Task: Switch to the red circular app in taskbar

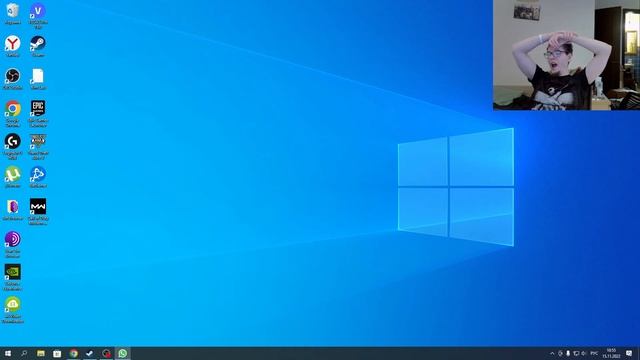Action: (106, 353)
